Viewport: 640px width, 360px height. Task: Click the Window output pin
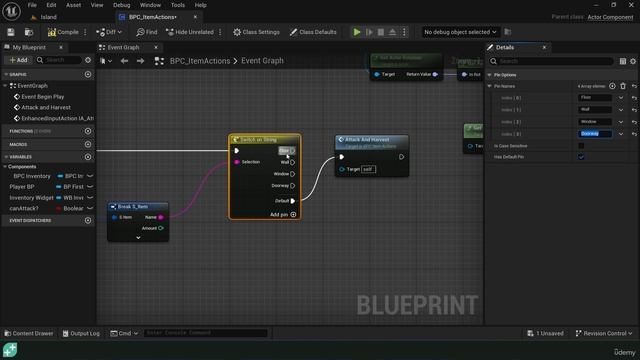point(292,174)
